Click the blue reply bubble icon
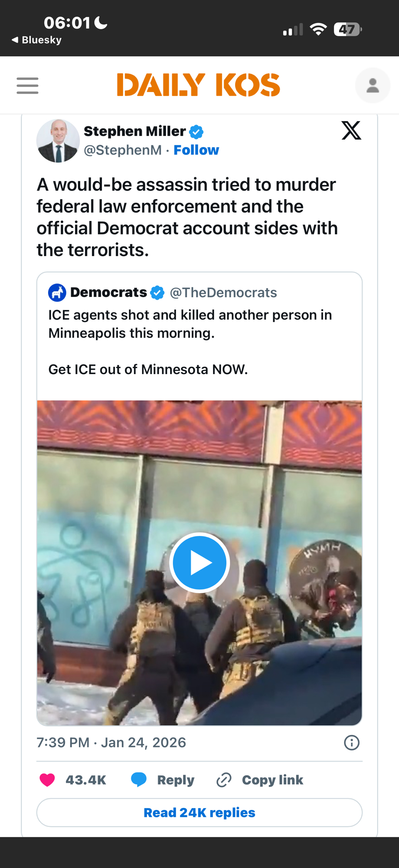The width and height of the screenshot is (399, 868). point(139,780)
